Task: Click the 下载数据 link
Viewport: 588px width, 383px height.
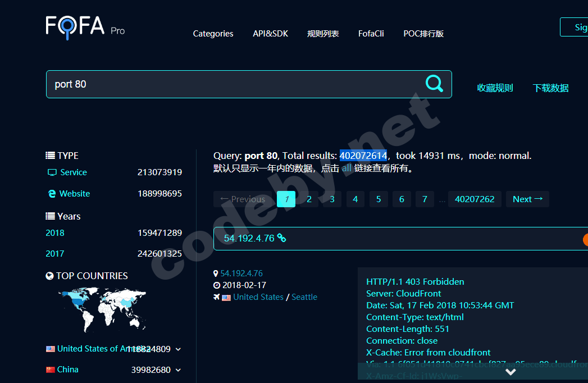Action: coord(550,88)
